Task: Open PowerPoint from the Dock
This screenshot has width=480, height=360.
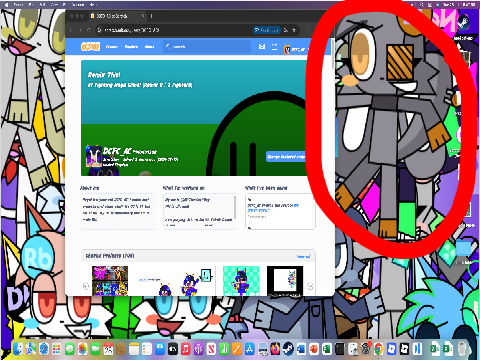Action: 314,349
